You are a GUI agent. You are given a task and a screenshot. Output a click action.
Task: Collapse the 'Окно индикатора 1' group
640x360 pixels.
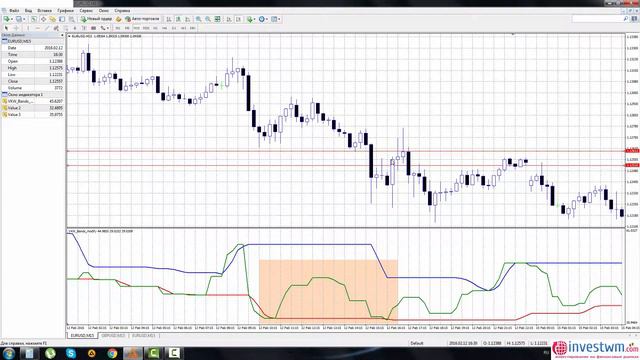click(x=5, y=94)
